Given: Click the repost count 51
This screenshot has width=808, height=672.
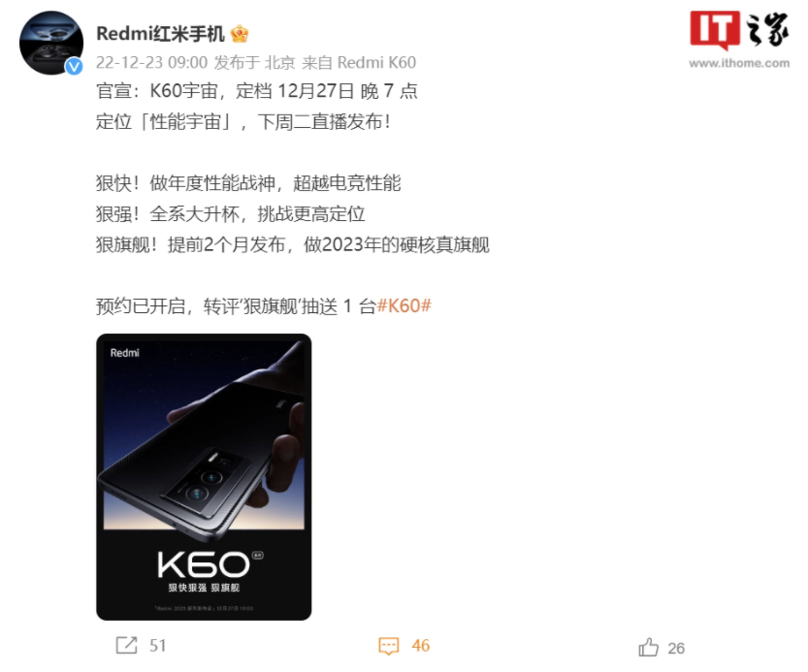Looking at the screenshot, I should [158, 646].
